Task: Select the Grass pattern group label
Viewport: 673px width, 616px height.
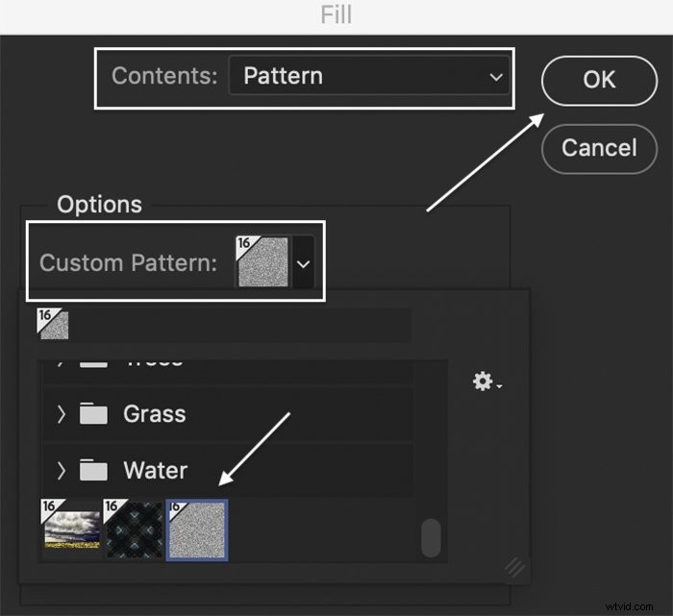Action: pyautogui.click(x=155, y=414)
